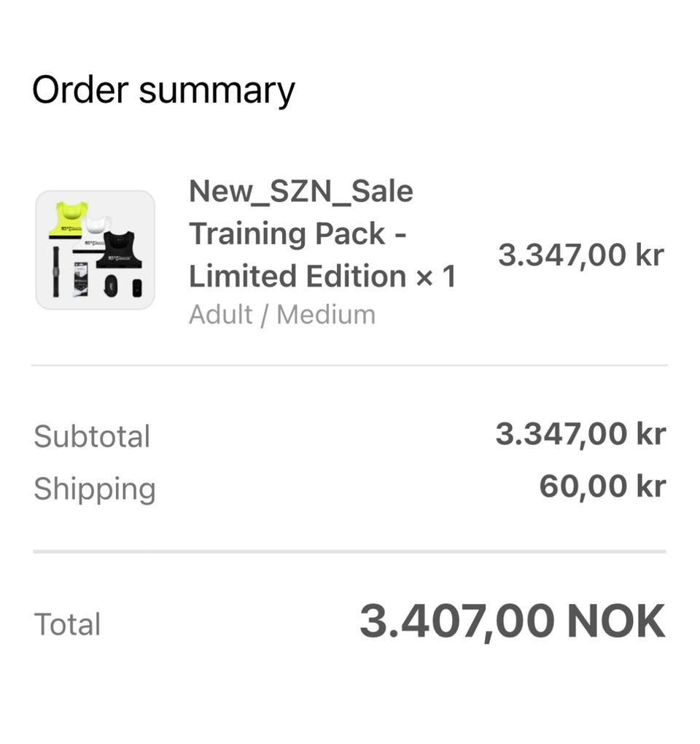Open the Training Pack product thumbnail
This screenshot has width=700, height=744.
95,250
